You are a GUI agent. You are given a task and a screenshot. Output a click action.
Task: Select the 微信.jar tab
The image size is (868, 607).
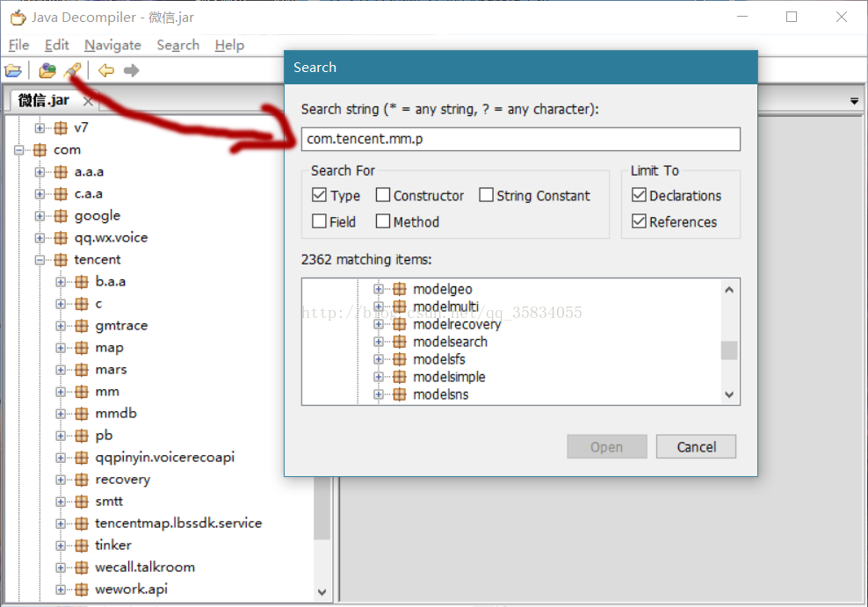click(x=44, y=101)
